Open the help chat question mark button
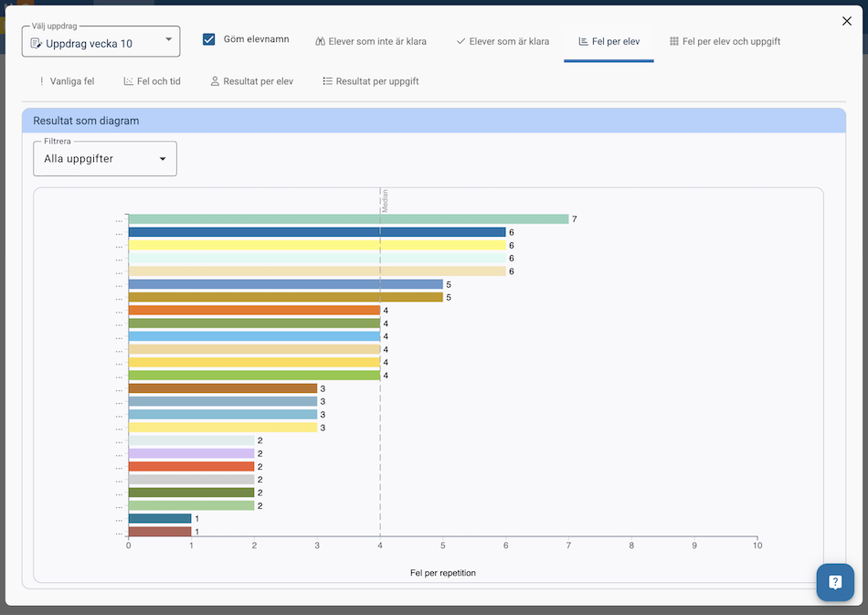Image resolution: width=868 pixels, height=615 pixels. click(x=834, y=582)
